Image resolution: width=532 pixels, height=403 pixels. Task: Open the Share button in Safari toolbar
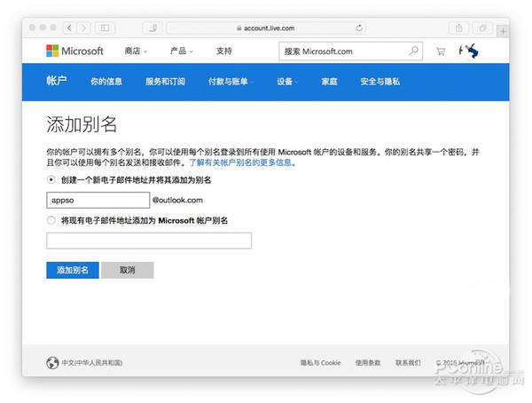pos(458,28)
